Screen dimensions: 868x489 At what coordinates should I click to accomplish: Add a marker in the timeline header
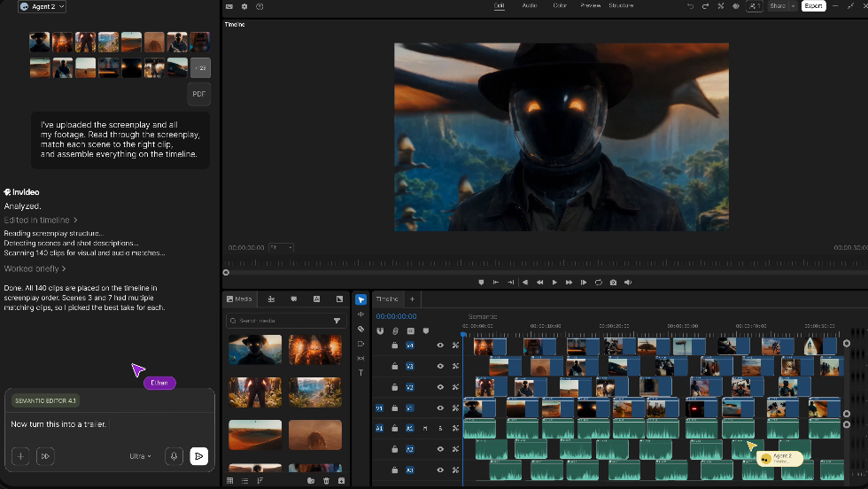coord(426,331)
